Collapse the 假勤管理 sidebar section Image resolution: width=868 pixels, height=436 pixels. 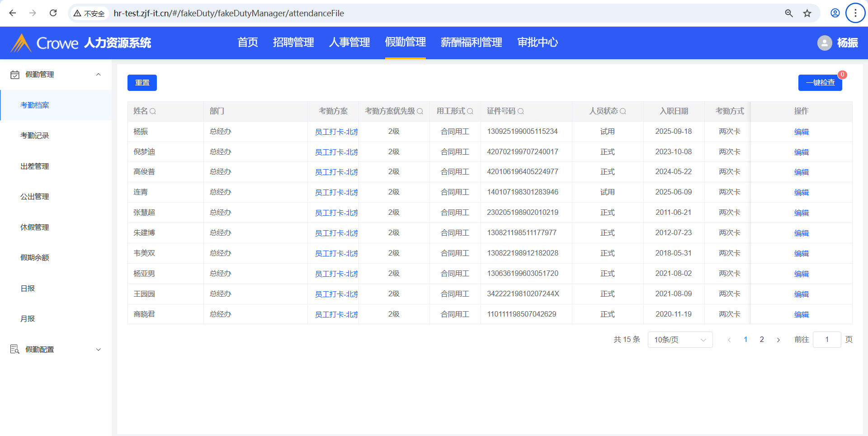(x=98, y=75)
